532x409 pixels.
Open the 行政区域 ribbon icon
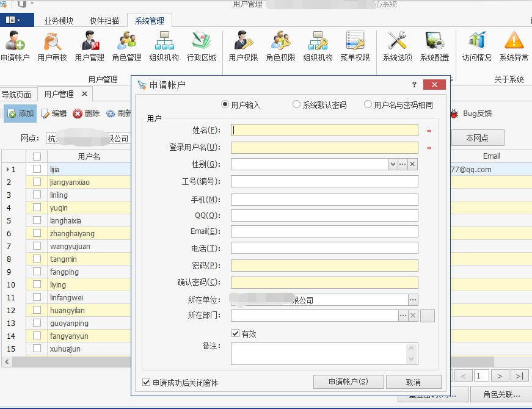coord(202,46)
